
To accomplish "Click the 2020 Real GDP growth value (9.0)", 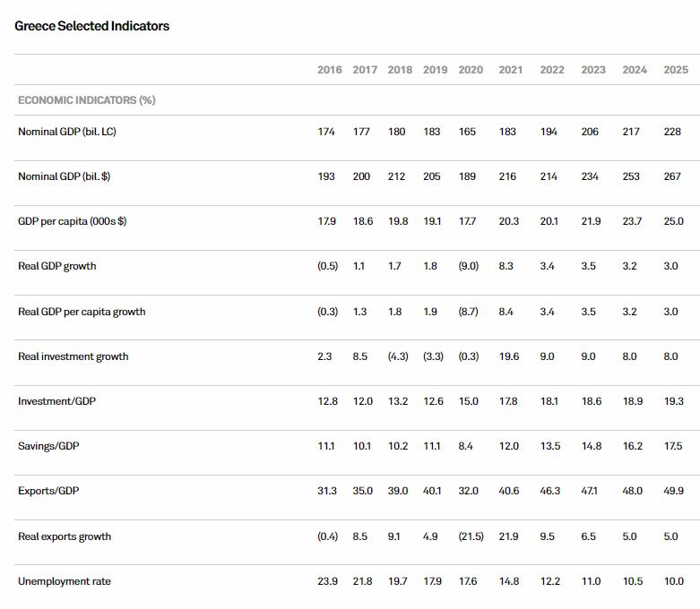I will [471, 266].
